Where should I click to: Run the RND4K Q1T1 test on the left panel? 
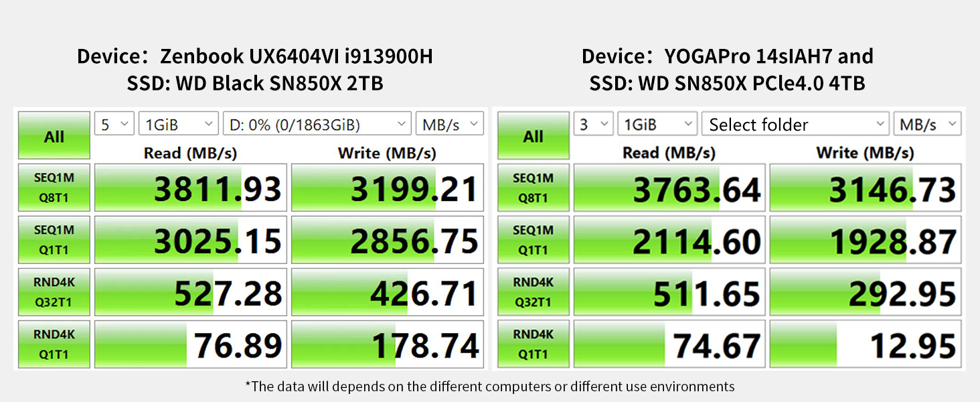[x=53, y=344]
